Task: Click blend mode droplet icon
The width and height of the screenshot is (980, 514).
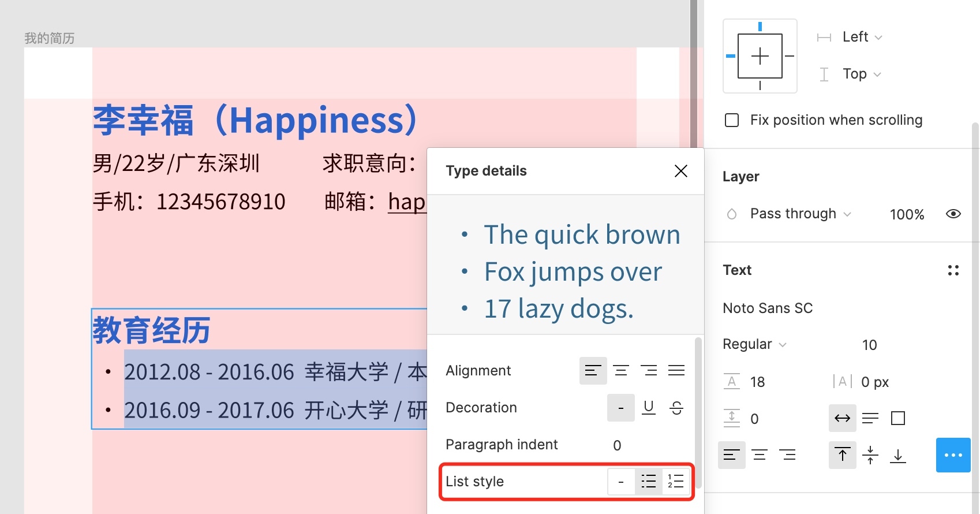Action: click(x=732, y=214)
